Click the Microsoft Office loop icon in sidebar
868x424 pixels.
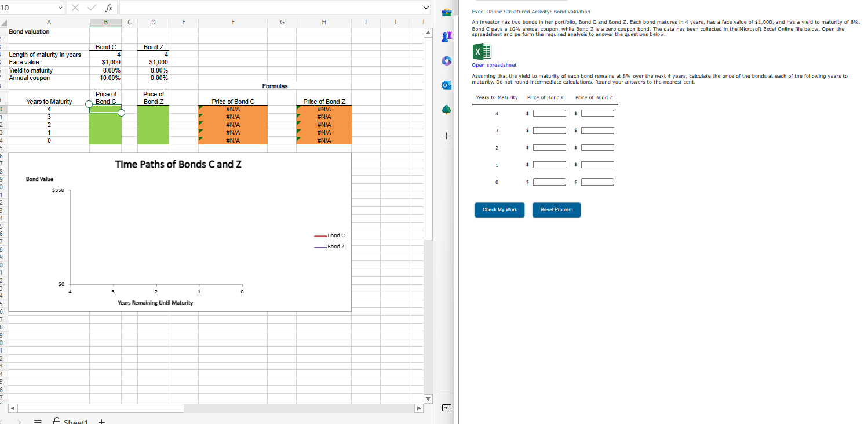click(446, 60)
